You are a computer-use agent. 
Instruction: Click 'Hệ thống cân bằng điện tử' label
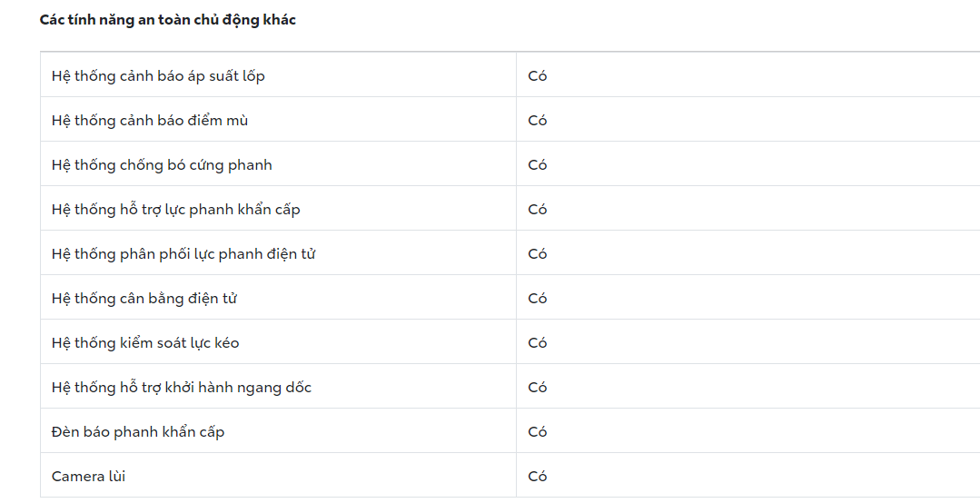(x=144, y=299)
